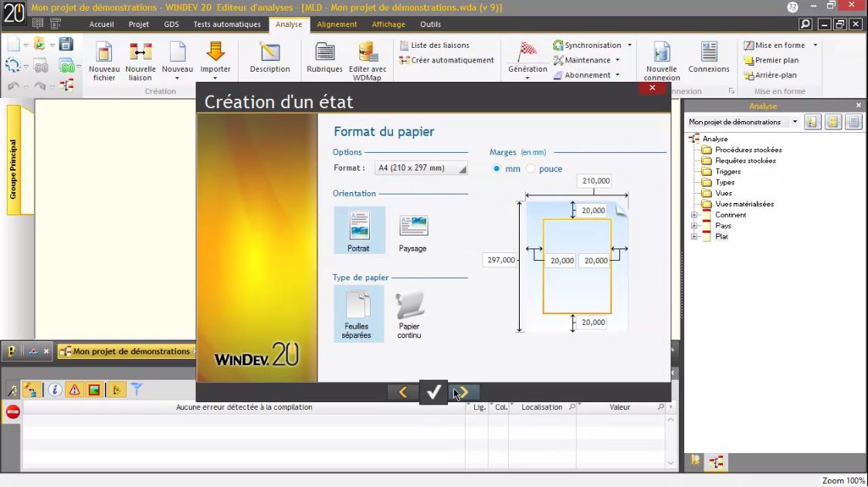Open the Synchronisation dropdown arrow
This screenshot has width=868, height=487.
pos(629,45)
